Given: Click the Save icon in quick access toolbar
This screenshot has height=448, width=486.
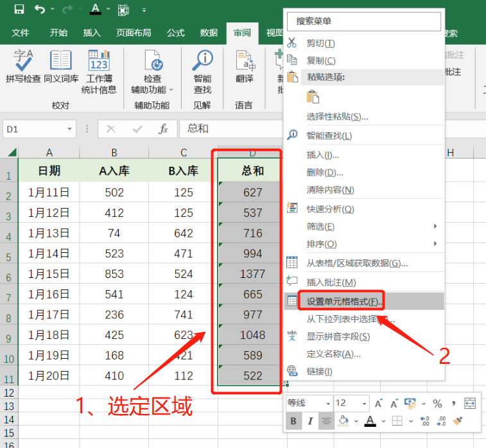Looking at the screenshot, I should pos(19,9).
